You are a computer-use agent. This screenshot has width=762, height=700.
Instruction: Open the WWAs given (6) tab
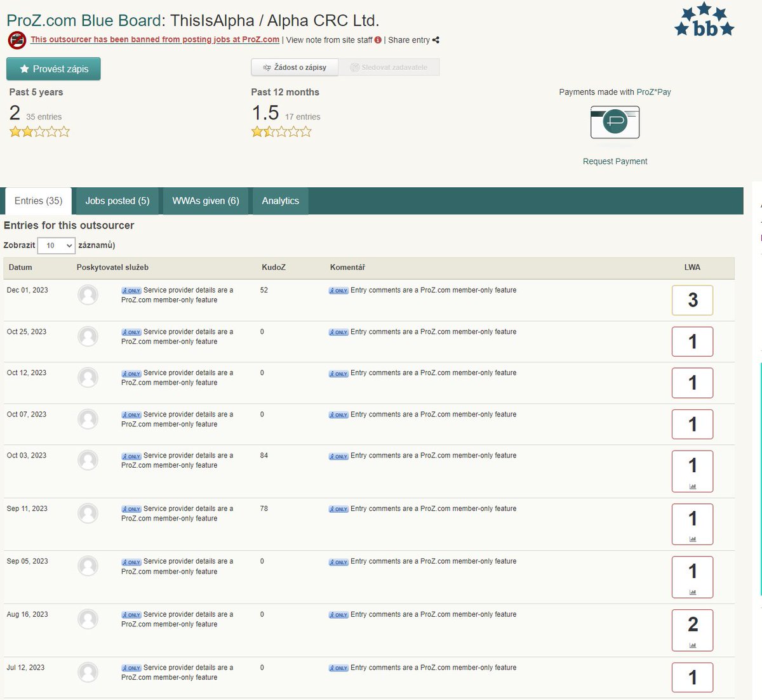pyautogui.click(x=206, y=201)
